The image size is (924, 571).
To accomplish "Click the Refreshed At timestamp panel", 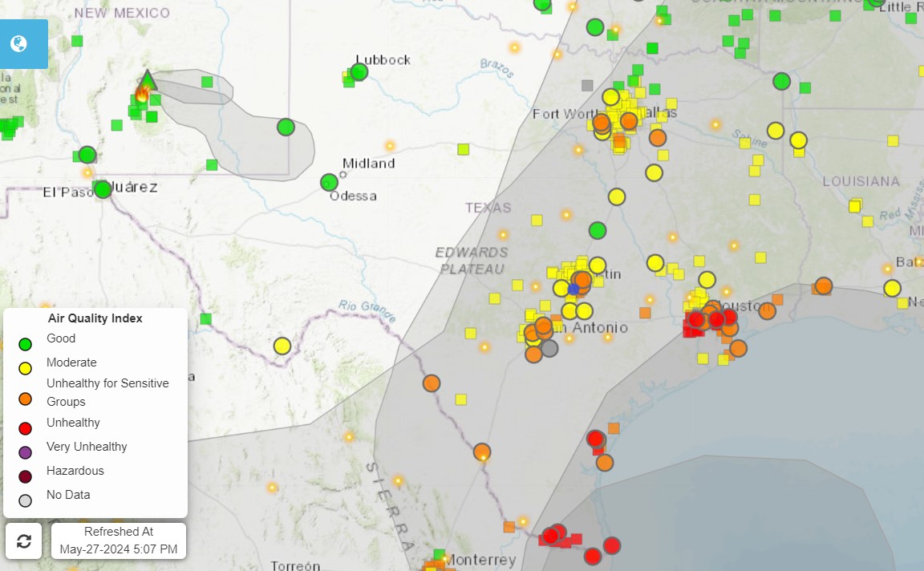I will 118,541.
